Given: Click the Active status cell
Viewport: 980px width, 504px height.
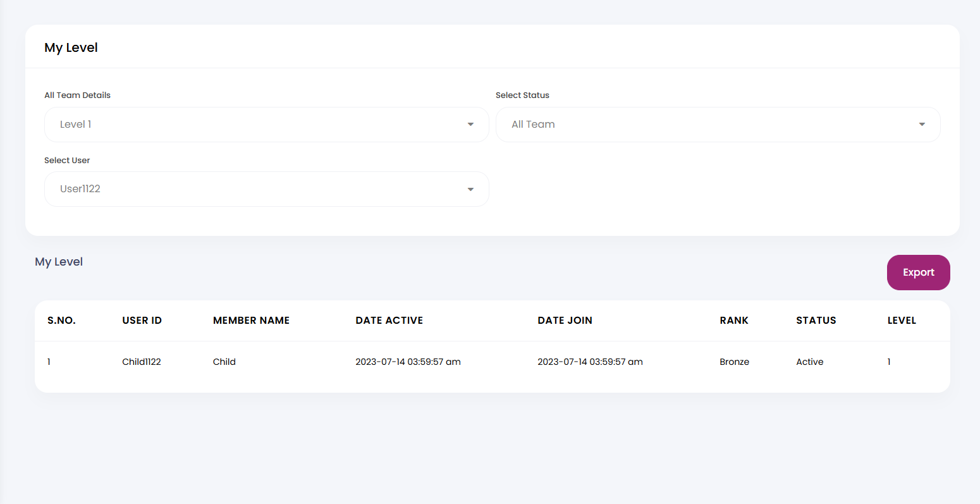Looking at the screenshot, I should click(809, 362).
